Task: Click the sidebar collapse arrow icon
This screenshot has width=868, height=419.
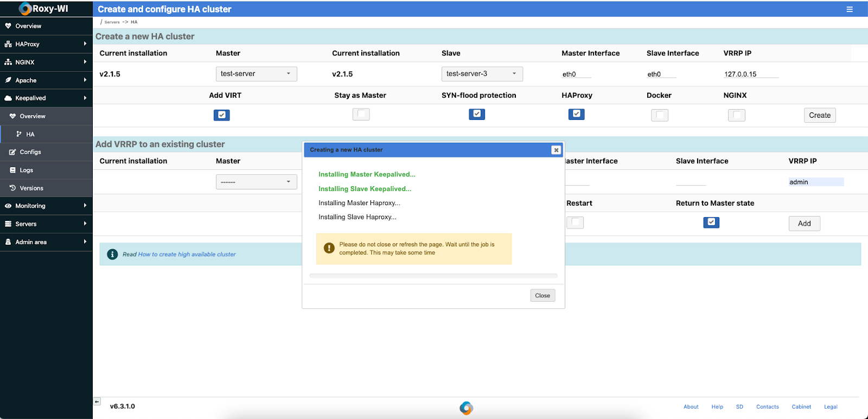Action: click(x=97, y=402)
